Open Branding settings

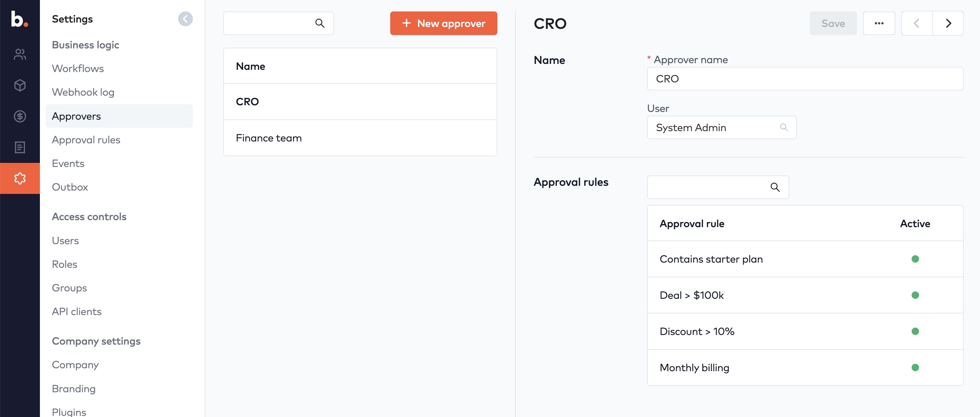click(x=74, y=389)
